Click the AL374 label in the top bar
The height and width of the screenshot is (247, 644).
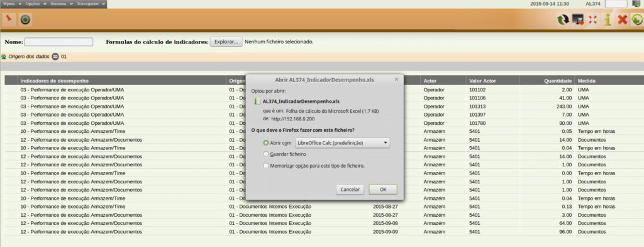point(592,4)
